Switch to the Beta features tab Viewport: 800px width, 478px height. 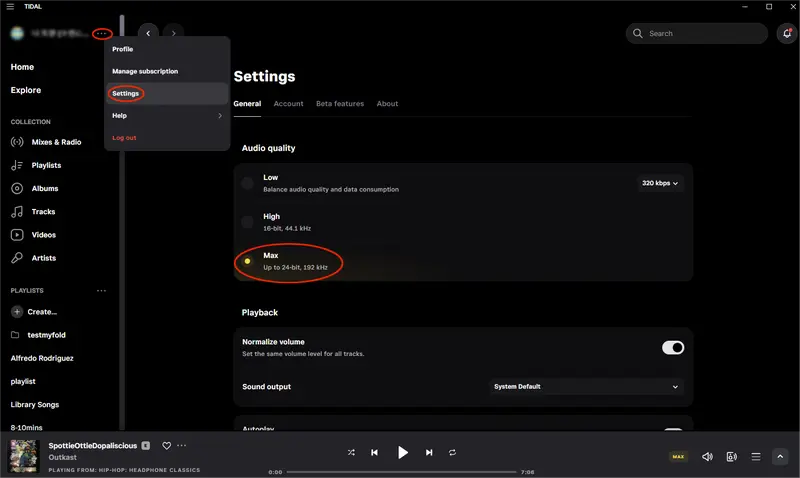(x=340, y=104)
